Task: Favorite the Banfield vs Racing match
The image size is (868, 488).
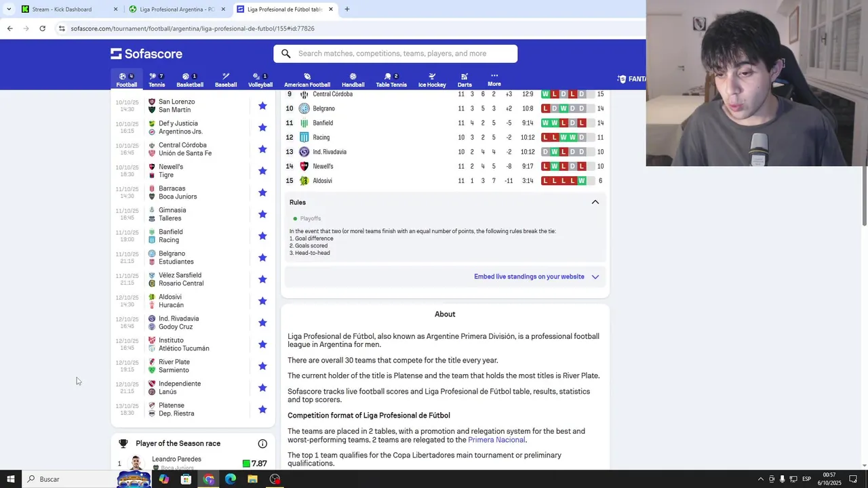Action: coord(262,236)
